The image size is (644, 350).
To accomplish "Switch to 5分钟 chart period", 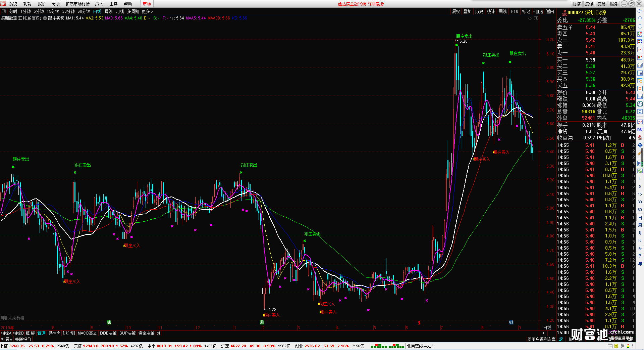I will (39, 11).
